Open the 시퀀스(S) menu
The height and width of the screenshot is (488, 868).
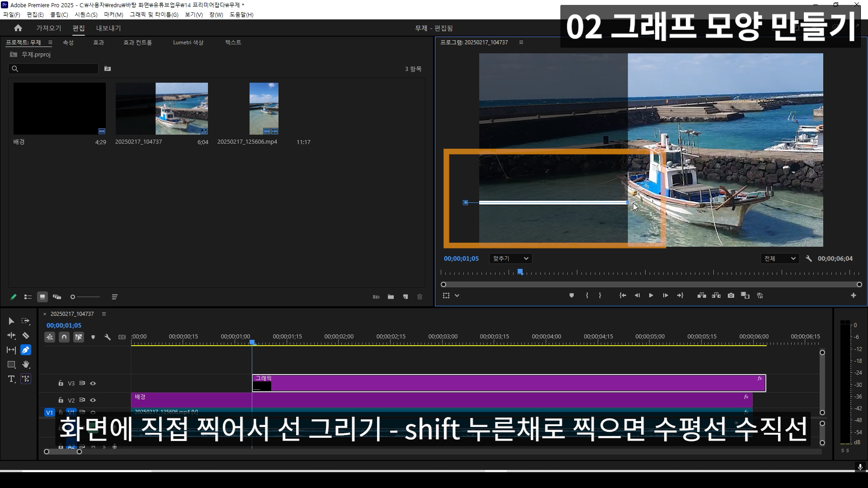tap(86, 14)
